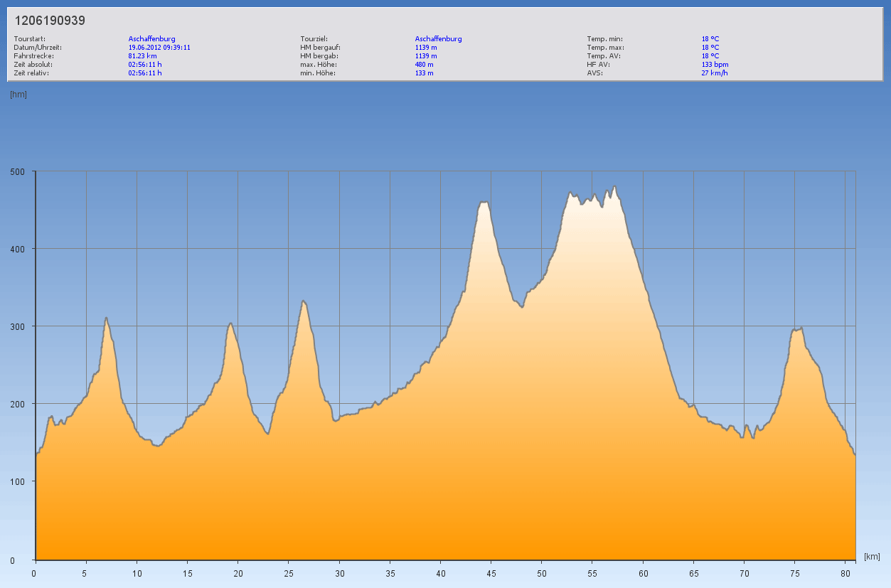Click the 300 tick on the elevation axis
891x588 pixels.
[18, 326]
